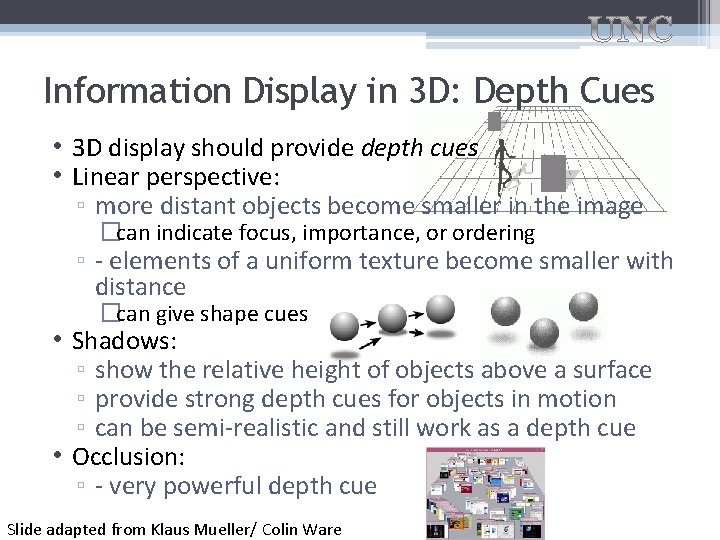
Task: Select 'more distant objects become smaller in the image'
Action: pos(369,206)
